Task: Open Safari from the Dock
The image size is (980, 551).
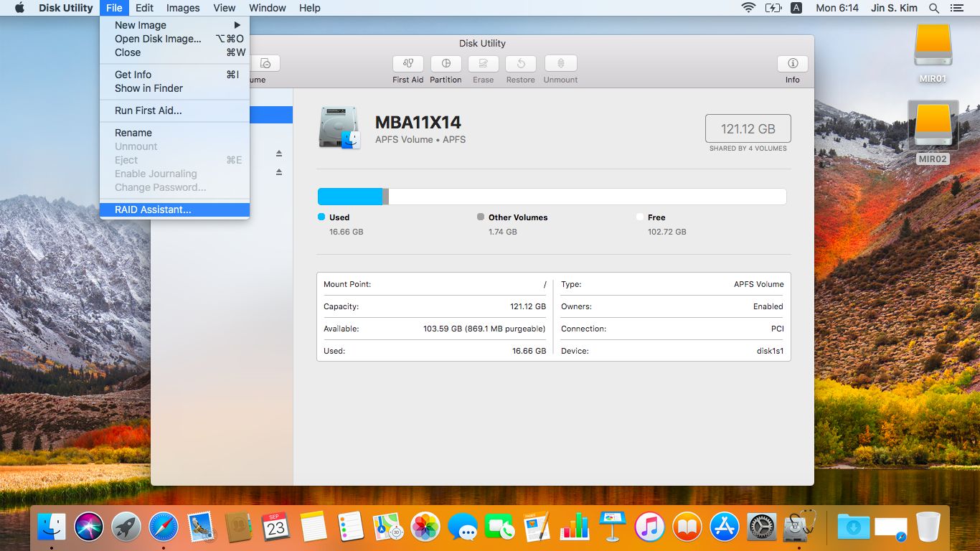Action: tap(164, 527)
